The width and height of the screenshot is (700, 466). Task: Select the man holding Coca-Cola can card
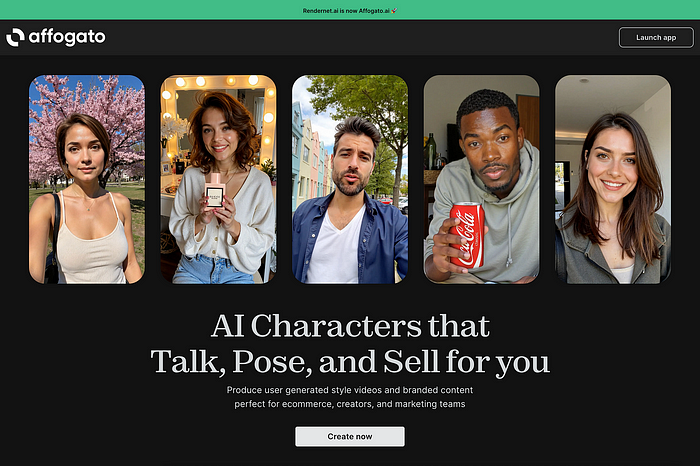pos(481,179)
